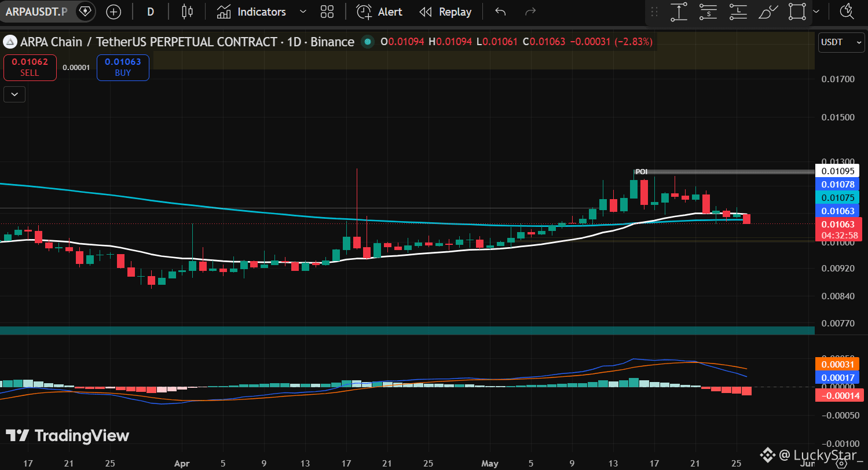
Task: Select the price range measuring tool
Action: click(679, 12)
